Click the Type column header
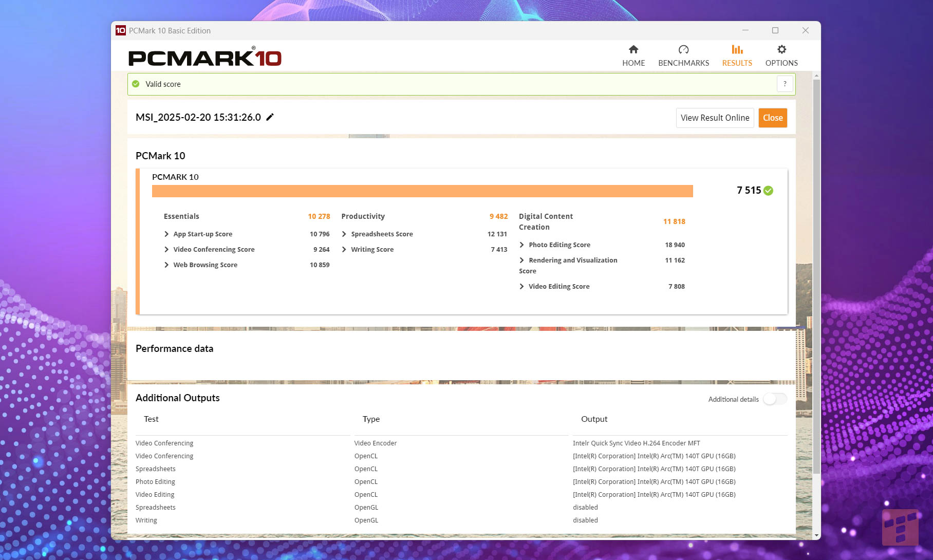933x560 pixels. coord(371,419)
